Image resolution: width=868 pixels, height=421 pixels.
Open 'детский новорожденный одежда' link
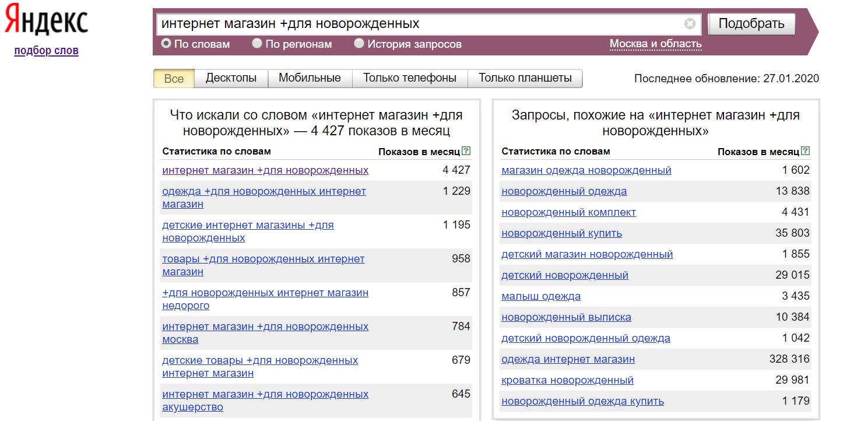pyautogui.click(x=586, y=338)
